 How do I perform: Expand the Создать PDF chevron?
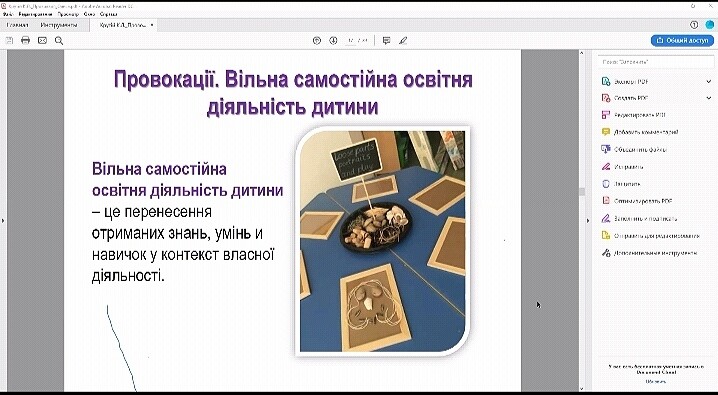pyautogui.click(x=709, y=97)
